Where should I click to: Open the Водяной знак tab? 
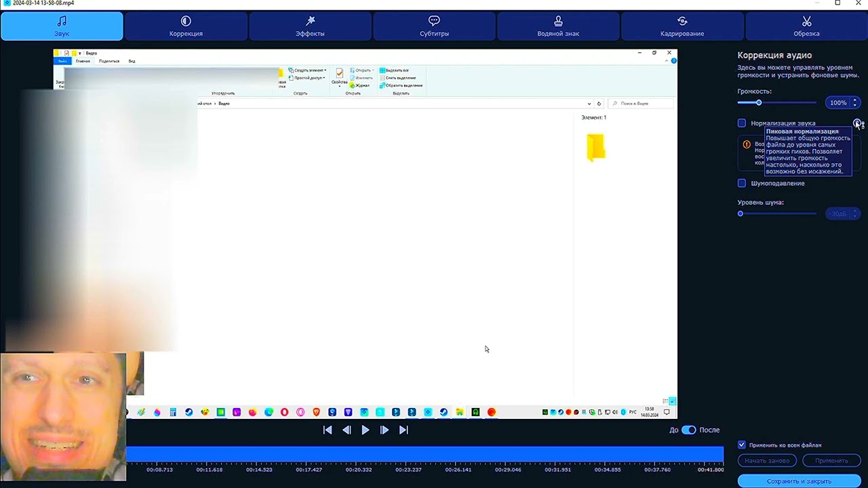558,26
